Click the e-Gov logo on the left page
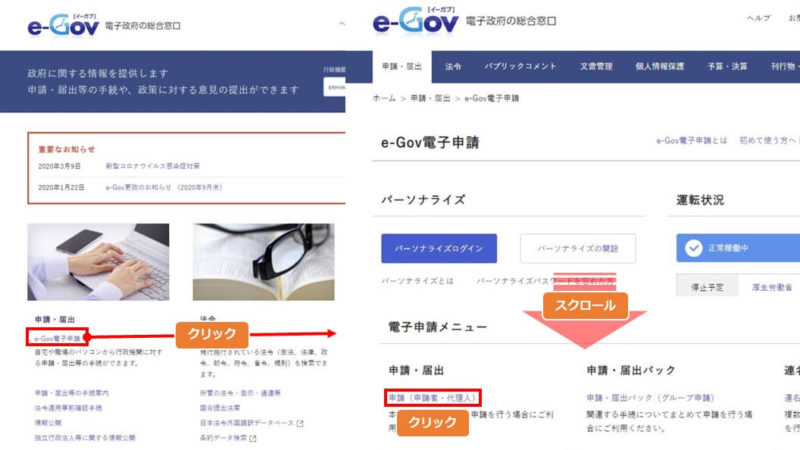 pos(63,25)
